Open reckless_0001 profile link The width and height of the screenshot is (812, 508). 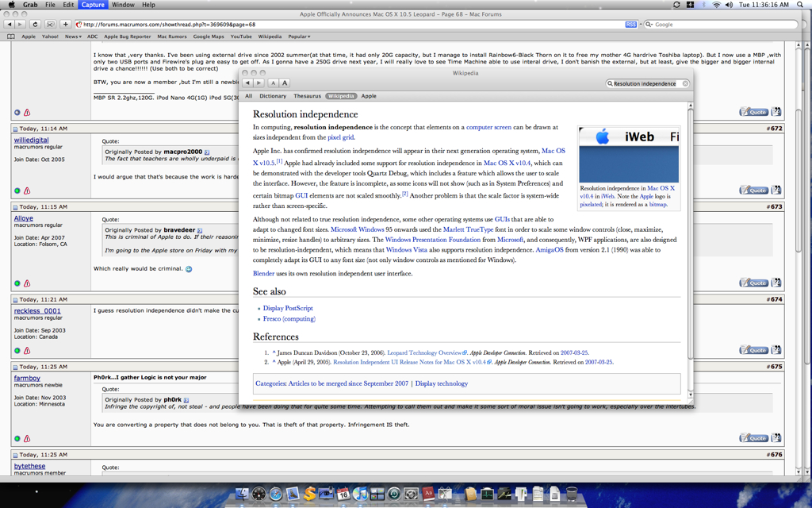37,311
